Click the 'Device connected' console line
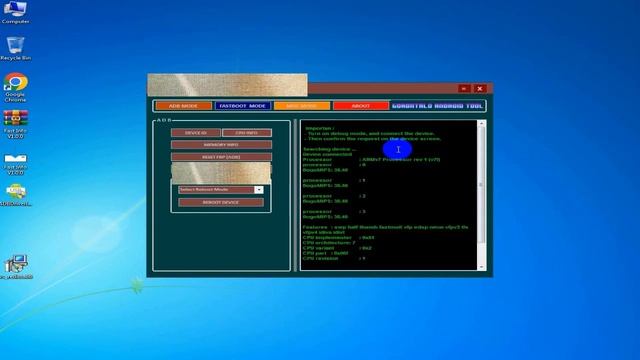Image resolution: width=640 pixels, height=360 pixels. pyautogui.click(x=327, y=154)
